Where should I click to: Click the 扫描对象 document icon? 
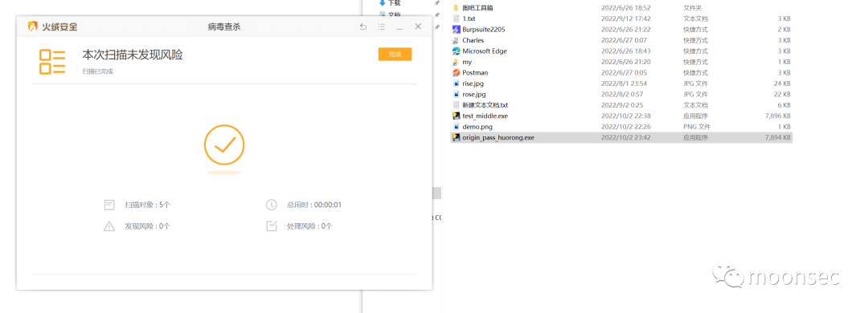[109, 205]
